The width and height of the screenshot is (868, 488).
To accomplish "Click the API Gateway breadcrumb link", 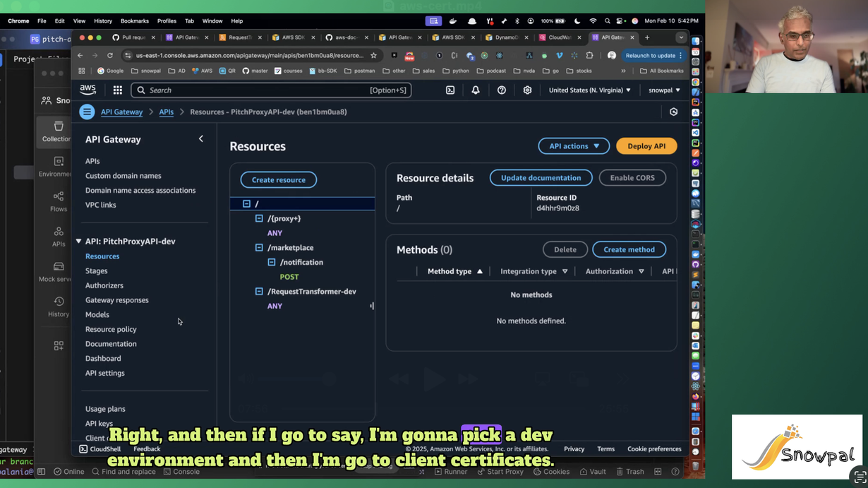I will pos(121,112).
